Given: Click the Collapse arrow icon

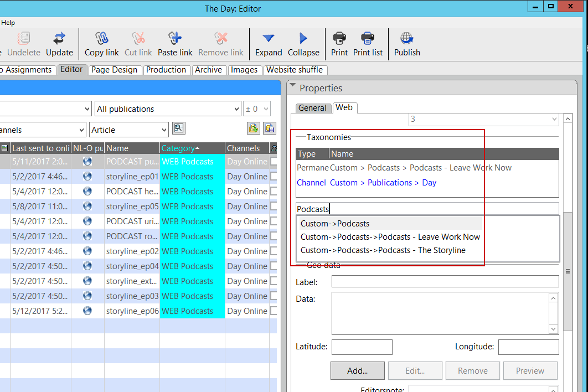Looking at the screenshot, I should [303, 38].
